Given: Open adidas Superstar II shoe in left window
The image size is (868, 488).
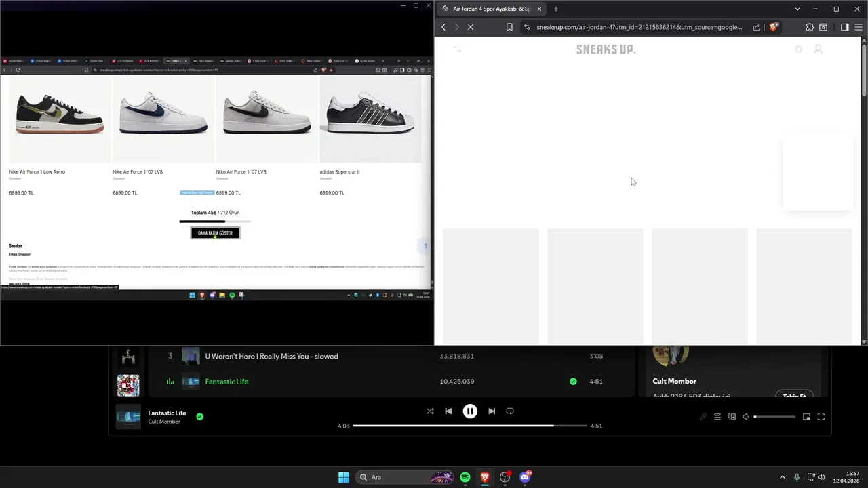Looking at the screenshot, I should [370, 119].
